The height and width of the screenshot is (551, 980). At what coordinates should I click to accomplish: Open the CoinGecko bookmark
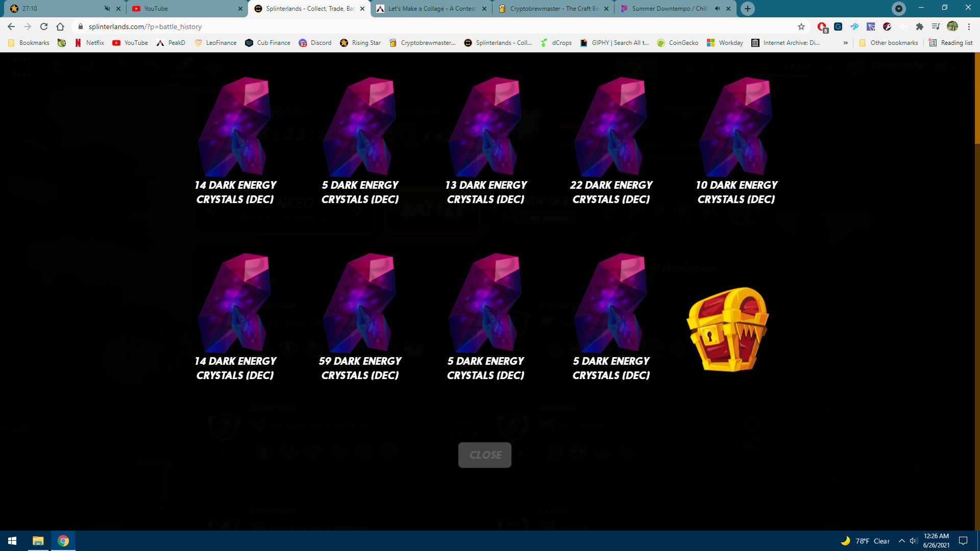click(x=678, y=43)
